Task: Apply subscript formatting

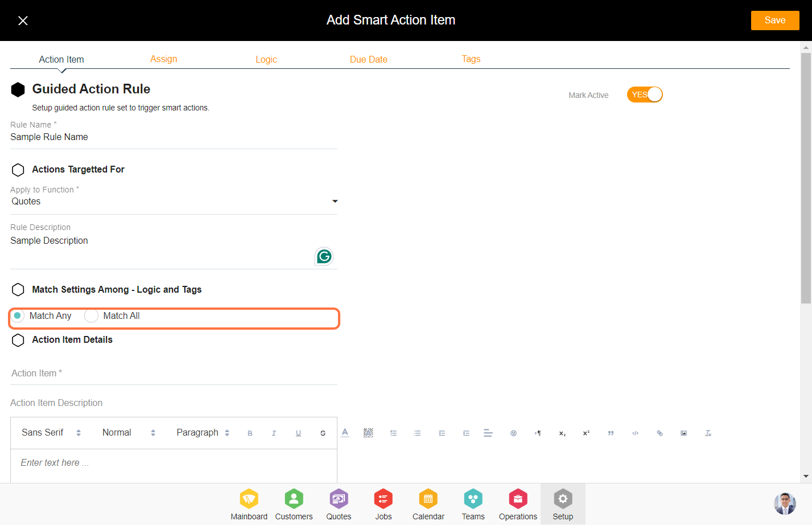Action: pos(562,433)
